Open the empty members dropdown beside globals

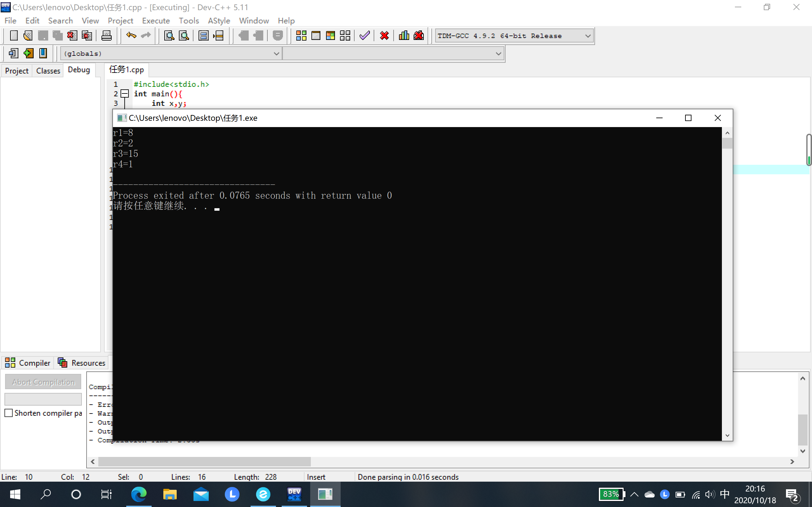[x=498, y=54]
